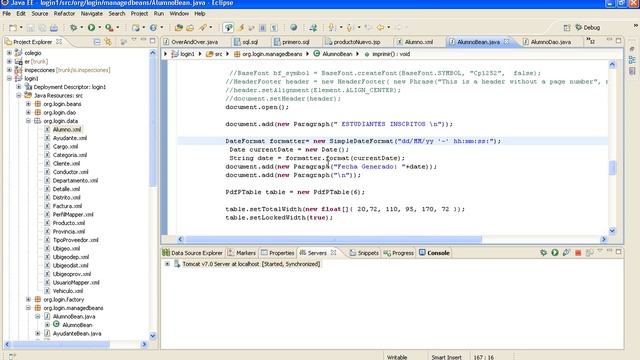Expand the org.login.beans package

pos(28,104)
